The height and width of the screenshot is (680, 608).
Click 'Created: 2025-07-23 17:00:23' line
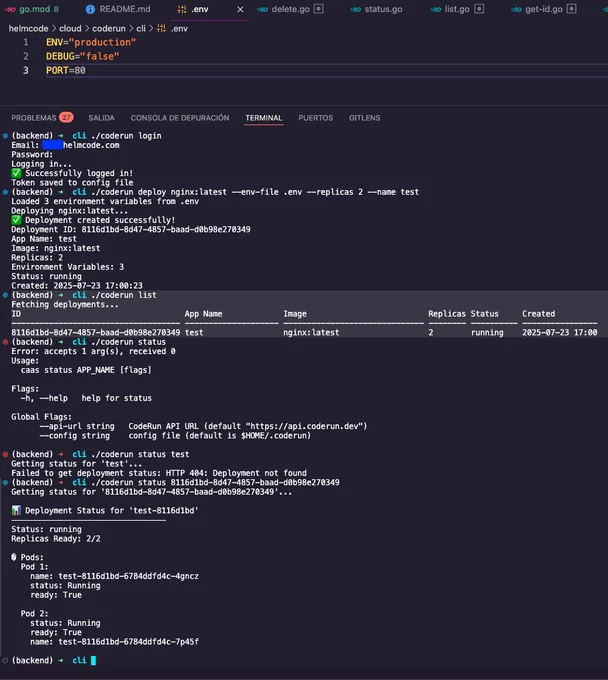[77, 285]
